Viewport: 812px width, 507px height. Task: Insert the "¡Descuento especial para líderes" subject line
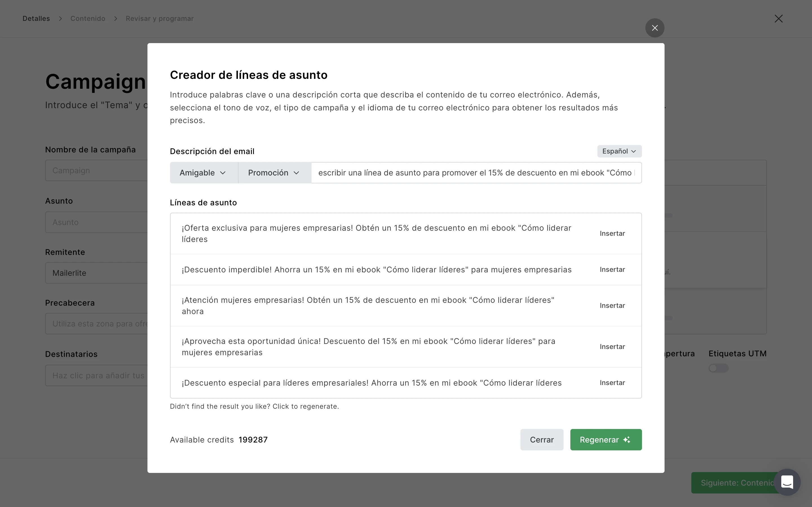pos(612,383)
